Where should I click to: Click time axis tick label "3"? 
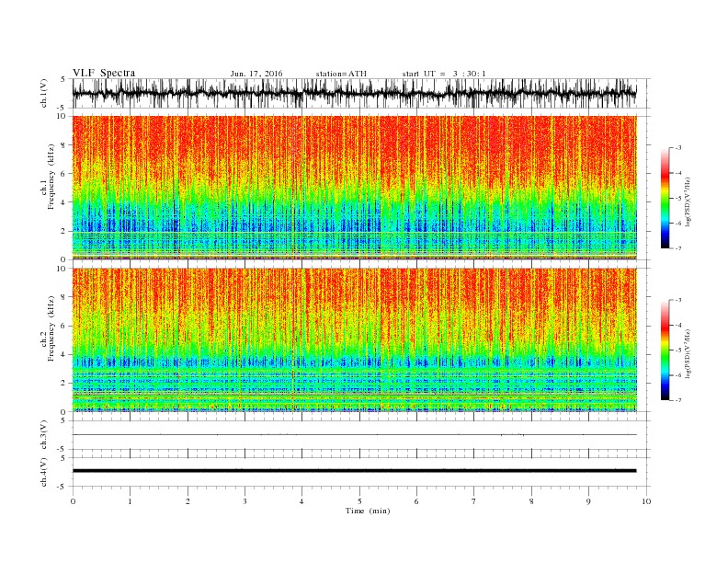[245, 501]
